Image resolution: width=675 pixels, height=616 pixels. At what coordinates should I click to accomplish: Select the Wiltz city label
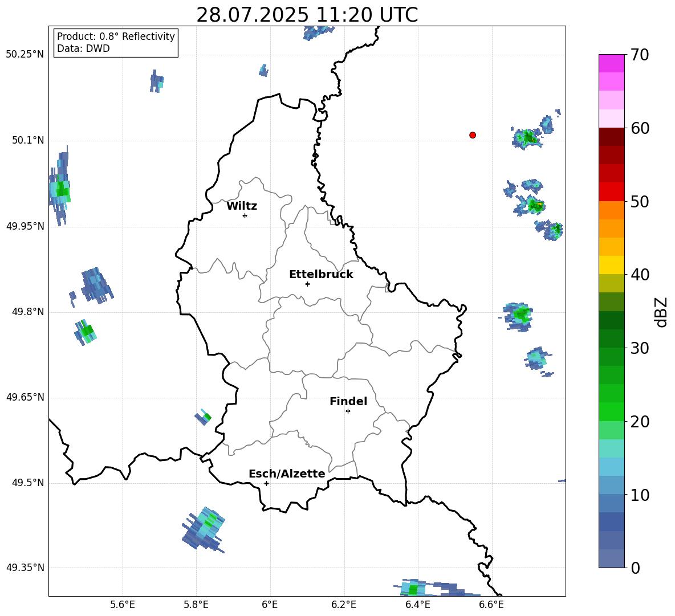pos(242,206)
